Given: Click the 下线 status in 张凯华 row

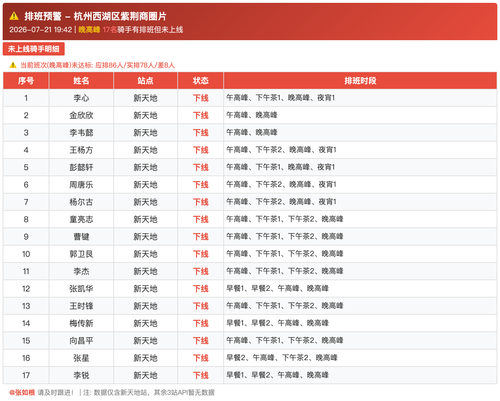Looking at the screenshot, I should [201, 289].
